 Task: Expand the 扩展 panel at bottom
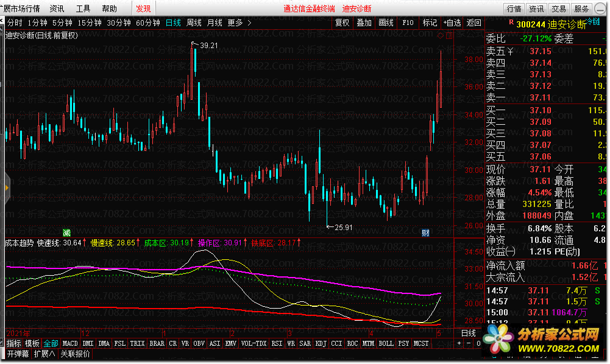[x=44, y=354]
